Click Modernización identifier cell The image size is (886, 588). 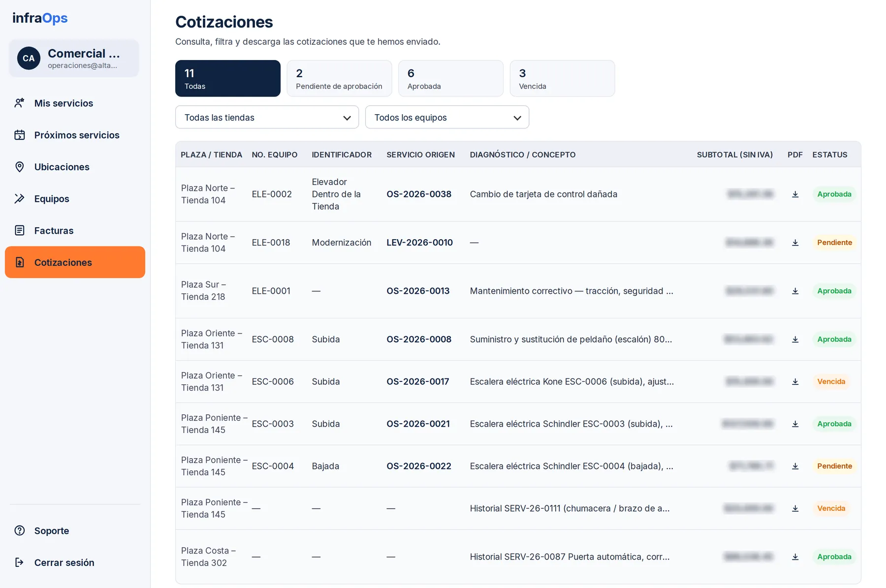coord(341,243)
